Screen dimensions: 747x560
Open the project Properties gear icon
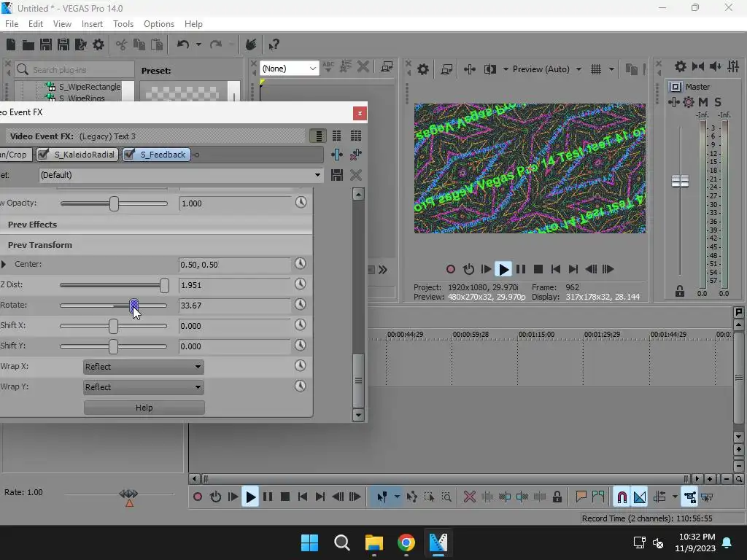(98, 44)
